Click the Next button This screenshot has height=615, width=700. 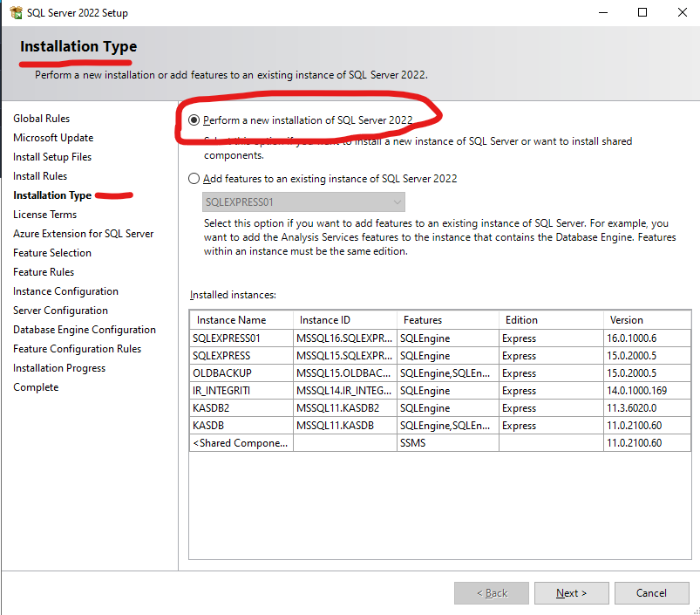pos(571,593)
